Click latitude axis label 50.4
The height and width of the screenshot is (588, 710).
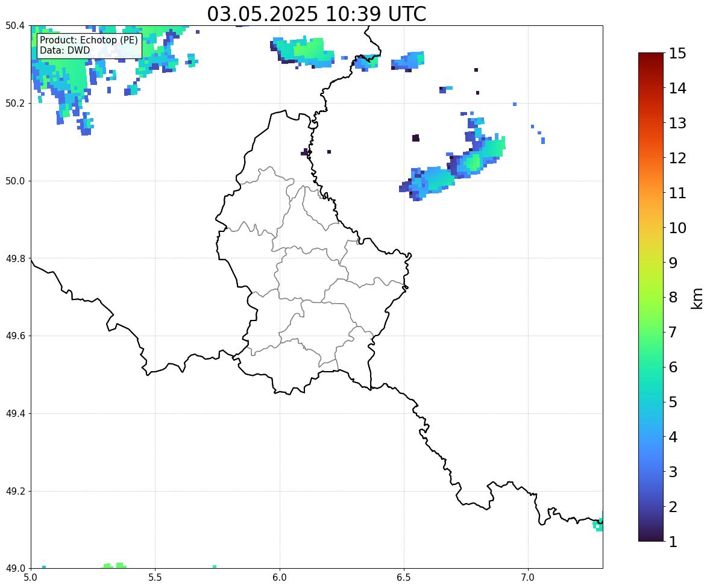(x=16, y=26)
